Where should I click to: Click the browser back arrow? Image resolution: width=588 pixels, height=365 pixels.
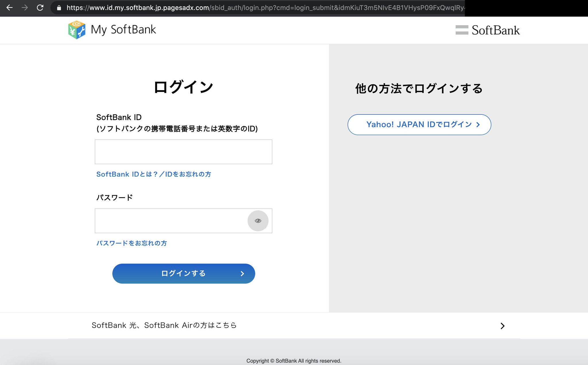[x=9, y=8]
